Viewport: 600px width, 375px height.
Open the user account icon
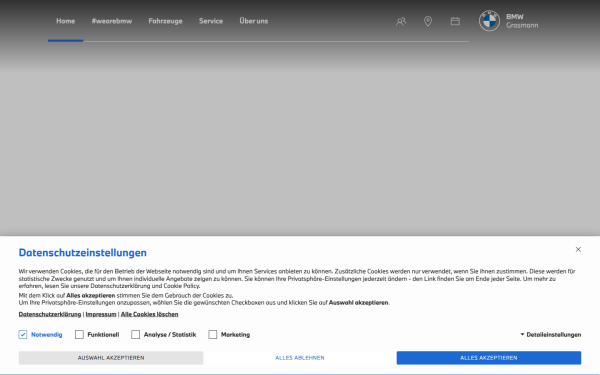tap(401, 21)
